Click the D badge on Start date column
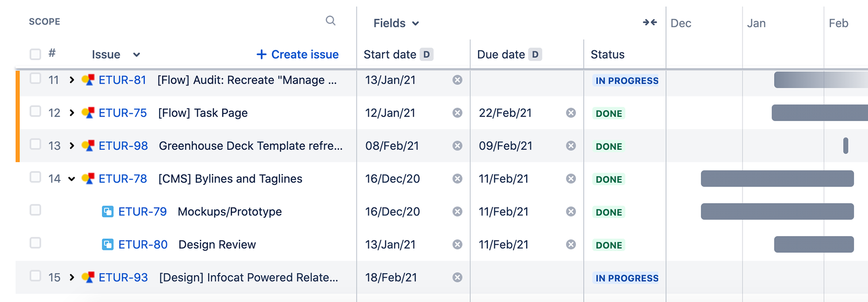 pos(425,54)
